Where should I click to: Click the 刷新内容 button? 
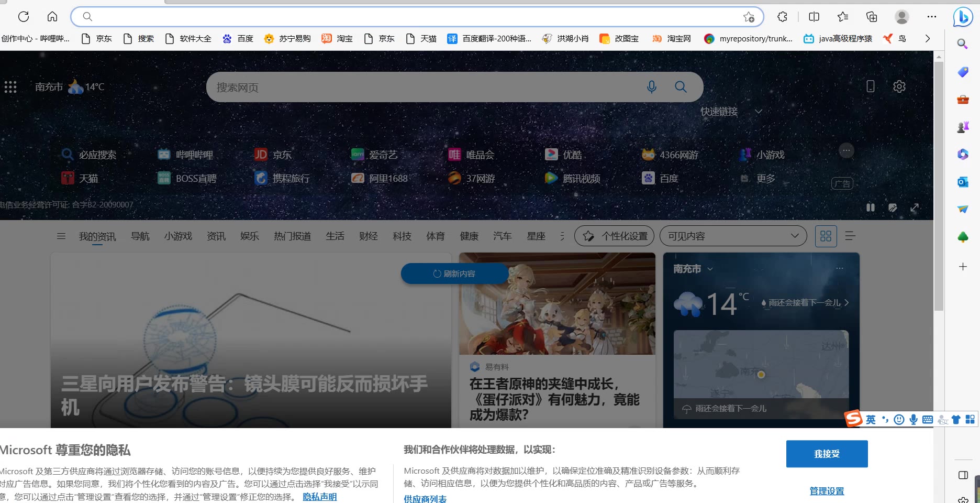point(454,274)
